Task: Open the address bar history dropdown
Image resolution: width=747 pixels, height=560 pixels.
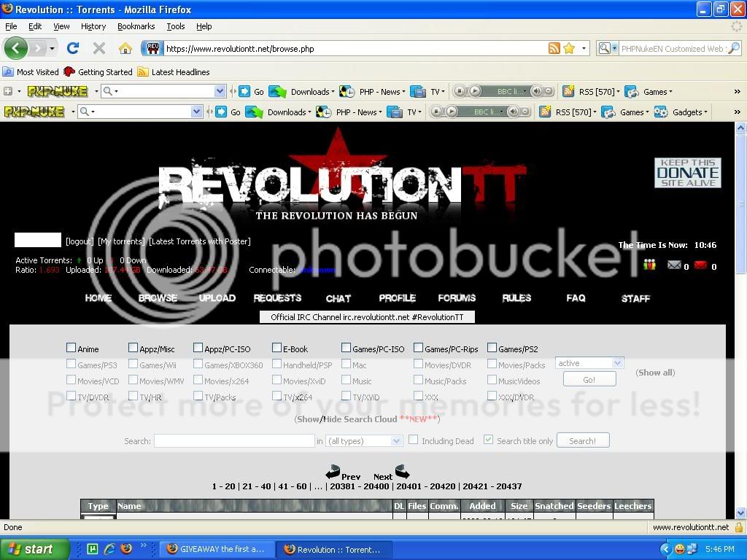Action: [x=584, y=49]
